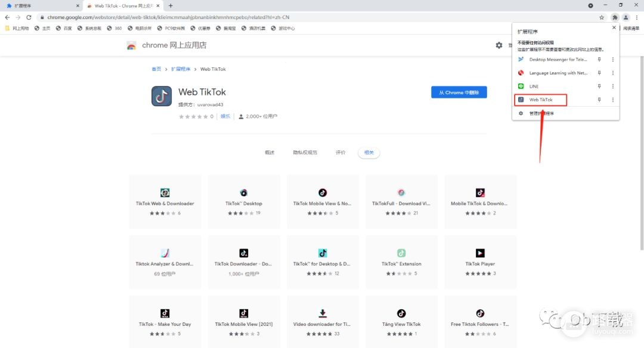Pin the LINE extension
The width and height of the screenshot is (644, 348).
pyautogui.click(x=599, y=86)
